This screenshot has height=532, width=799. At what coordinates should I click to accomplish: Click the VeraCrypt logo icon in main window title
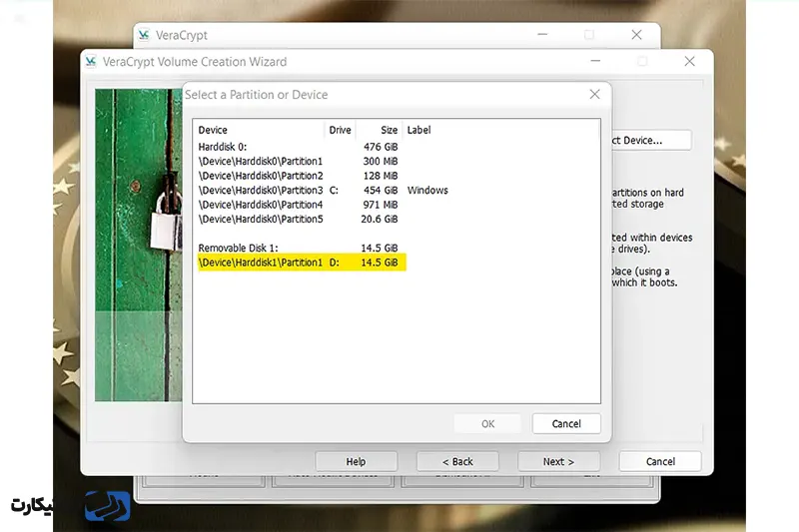[144, 35]
